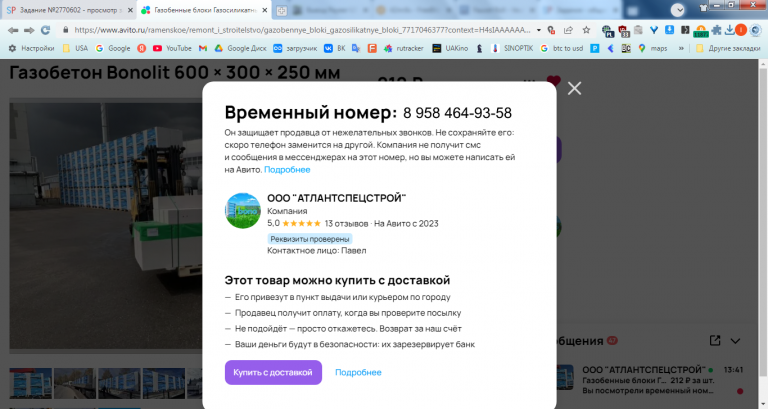Reload the Avito page
This screenshot has height=409, width=768.
(x=46, y=30)
